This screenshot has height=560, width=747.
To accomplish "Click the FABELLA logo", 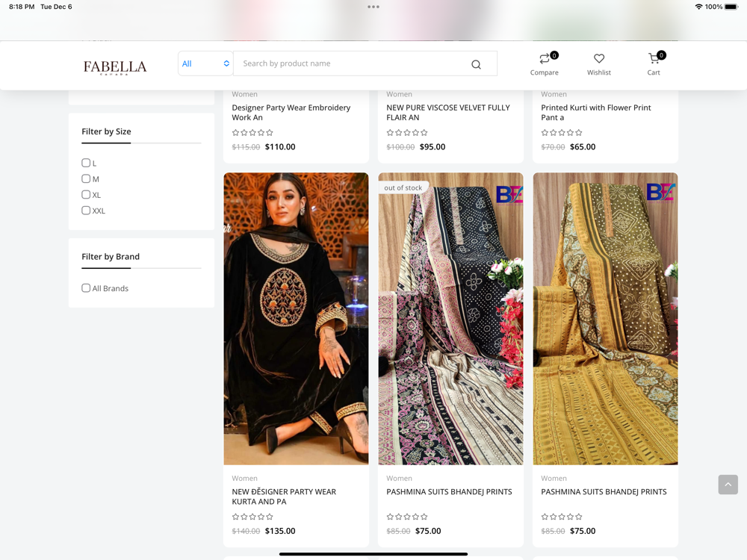I will click(x=115, y=67).
